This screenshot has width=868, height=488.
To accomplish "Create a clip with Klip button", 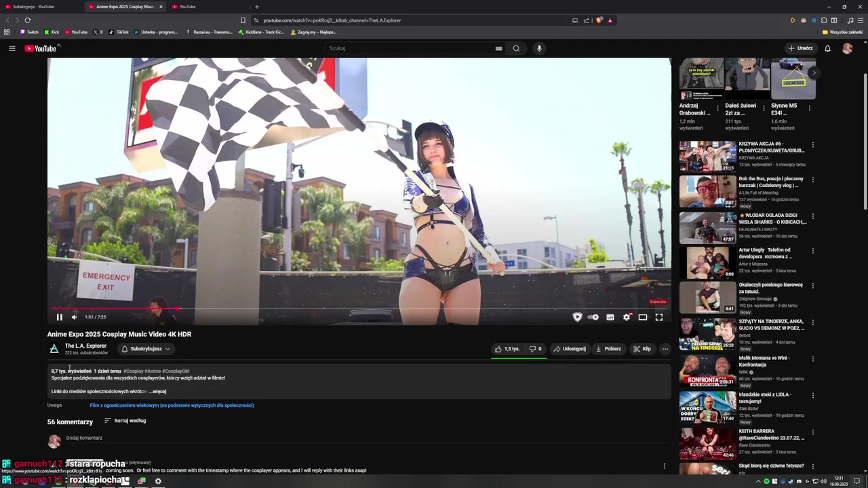I will click(642, 349).
